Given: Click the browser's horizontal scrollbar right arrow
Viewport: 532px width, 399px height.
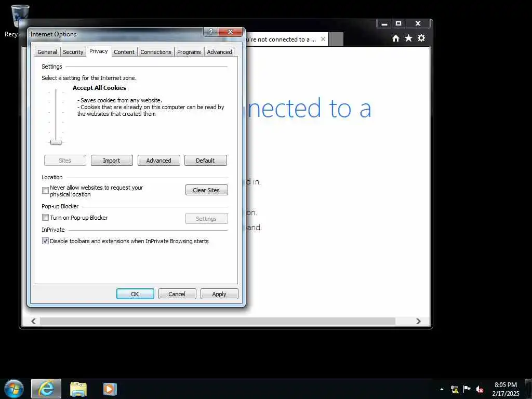Looking at the screenshot, I should pos(418,321).
